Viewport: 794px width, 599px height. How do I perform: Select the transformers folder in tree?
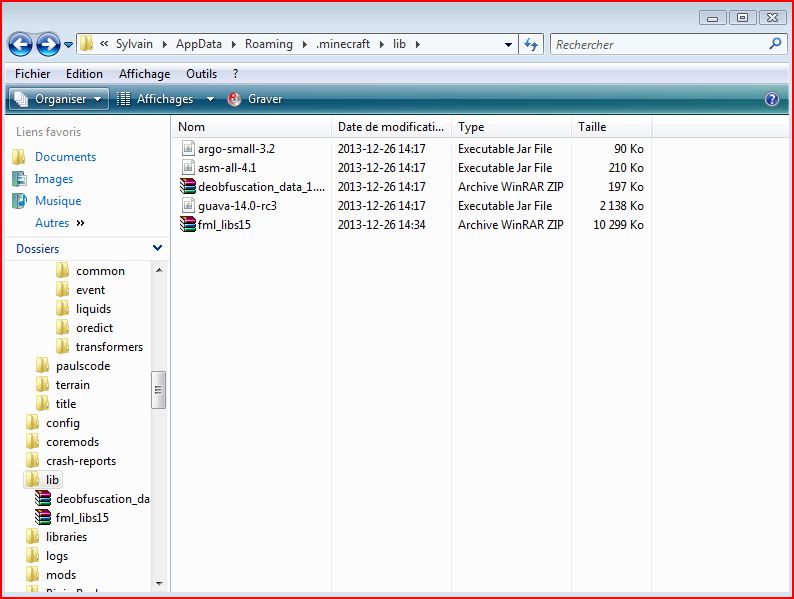(109, 347)
